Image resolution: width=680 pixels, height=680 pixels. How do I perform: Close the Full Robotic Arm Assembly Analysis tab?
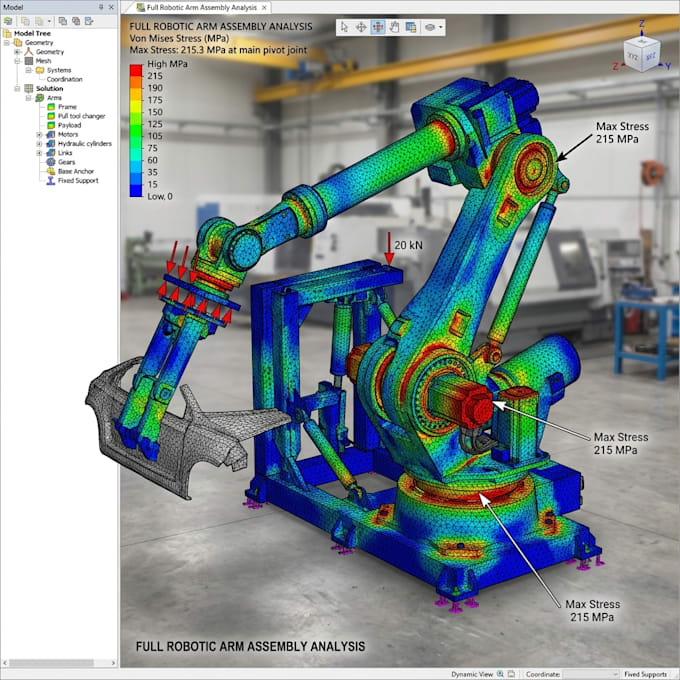point(264,7)
